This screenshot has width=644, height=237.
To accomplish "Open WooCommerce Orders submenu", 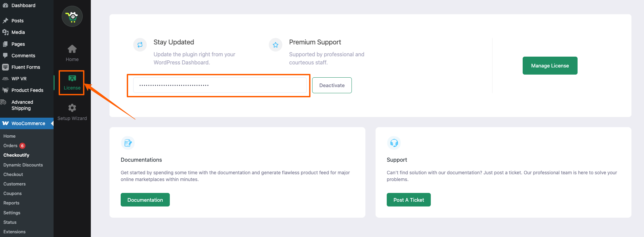I will [11, 146].
